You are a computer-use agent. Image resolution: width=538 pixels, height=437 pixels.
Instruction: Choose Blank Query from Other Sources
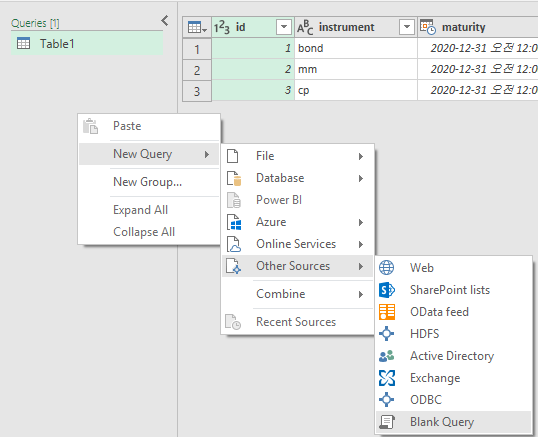pyautogui.click(x=454, y=422)
